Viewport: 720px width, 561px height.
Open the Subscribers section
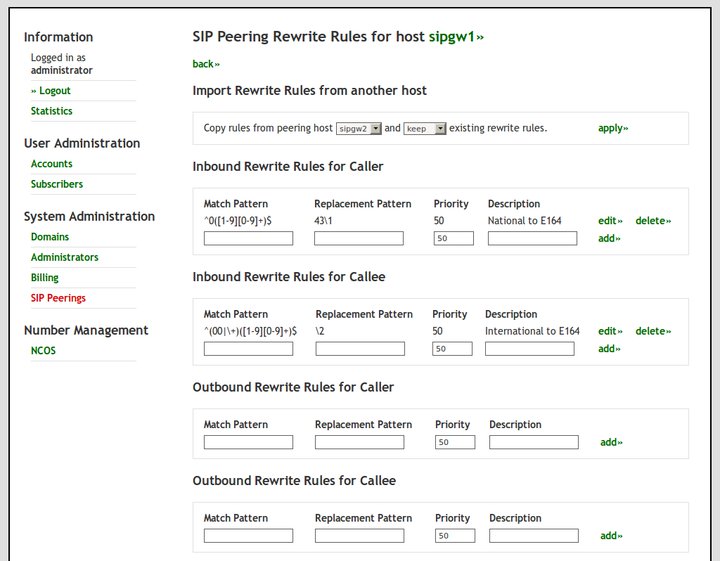click(x=56, y=184)
